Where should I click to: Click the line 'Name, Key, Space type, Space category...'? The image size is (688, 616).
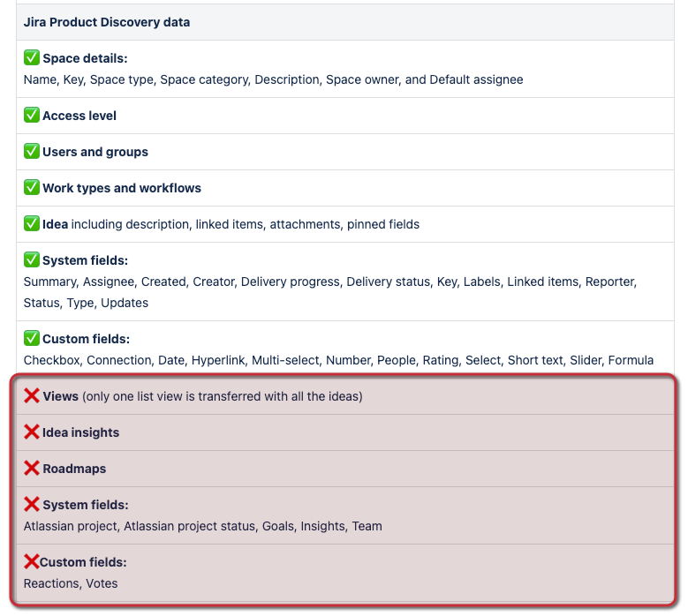274,79
